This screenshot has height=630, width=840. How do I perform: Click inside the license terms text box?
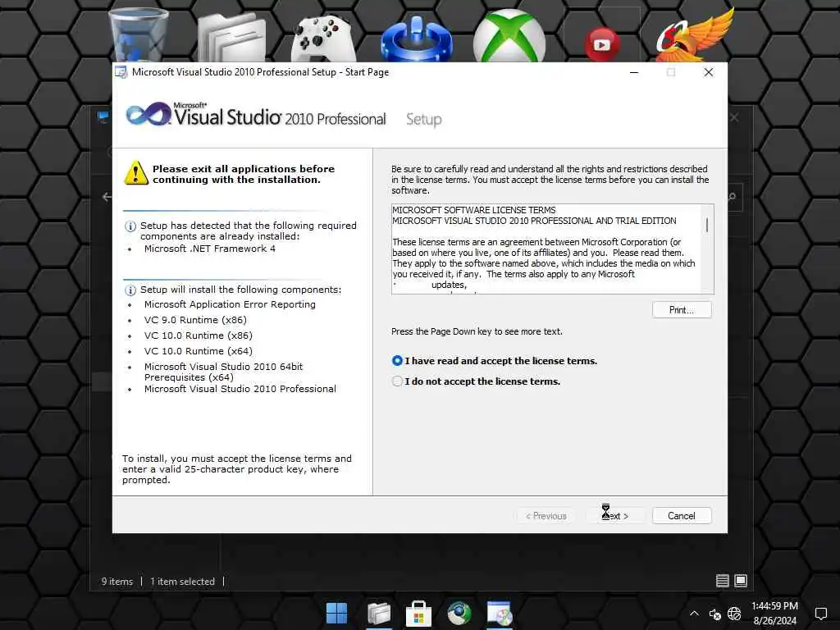pyautogui.click(x=546, y=249)
